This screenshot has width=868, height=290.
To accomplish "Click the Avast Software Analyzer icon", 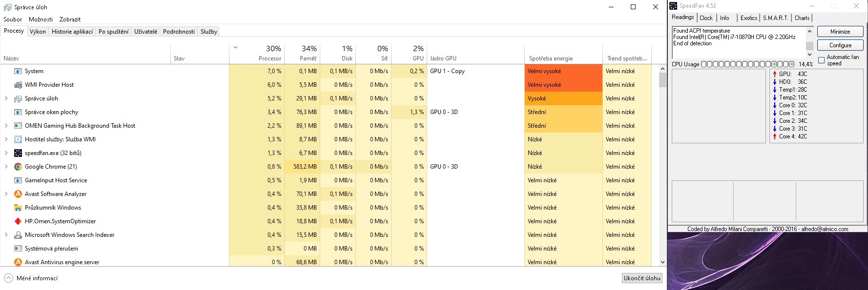I will [18, 194].
